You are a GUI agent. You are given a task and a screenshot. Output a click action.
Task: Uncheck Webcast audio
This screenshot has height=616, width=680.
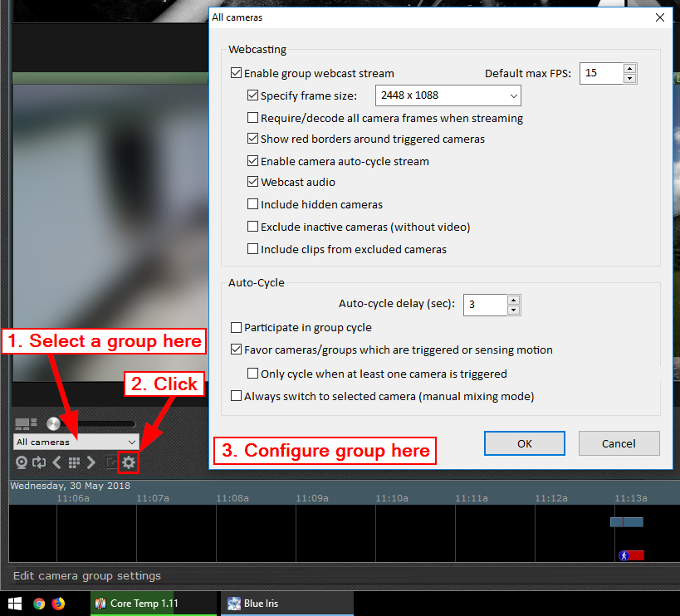pos(252,182)
